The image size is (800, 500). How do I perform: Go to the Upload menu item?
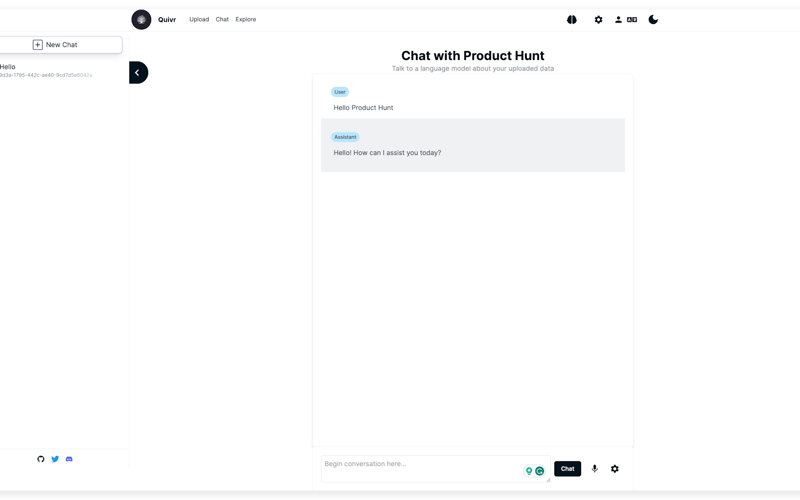[x=199, y=20]
